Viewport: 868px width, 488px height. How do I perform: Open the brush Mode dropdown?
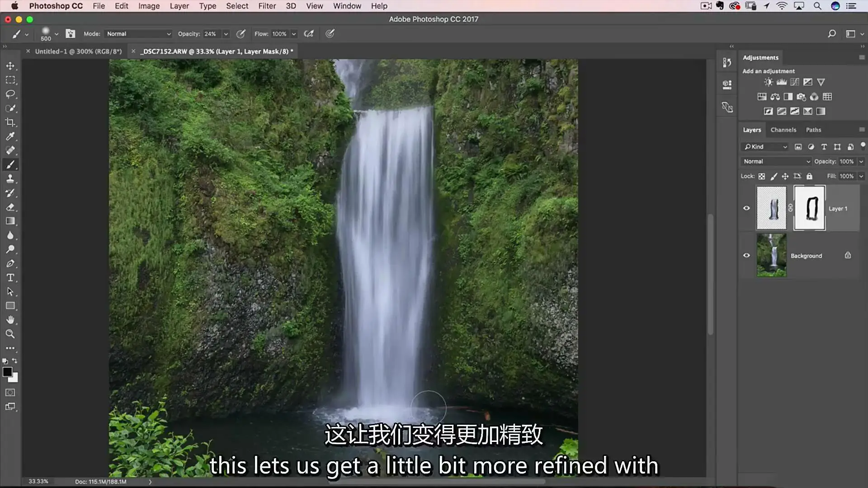[138, 34]
